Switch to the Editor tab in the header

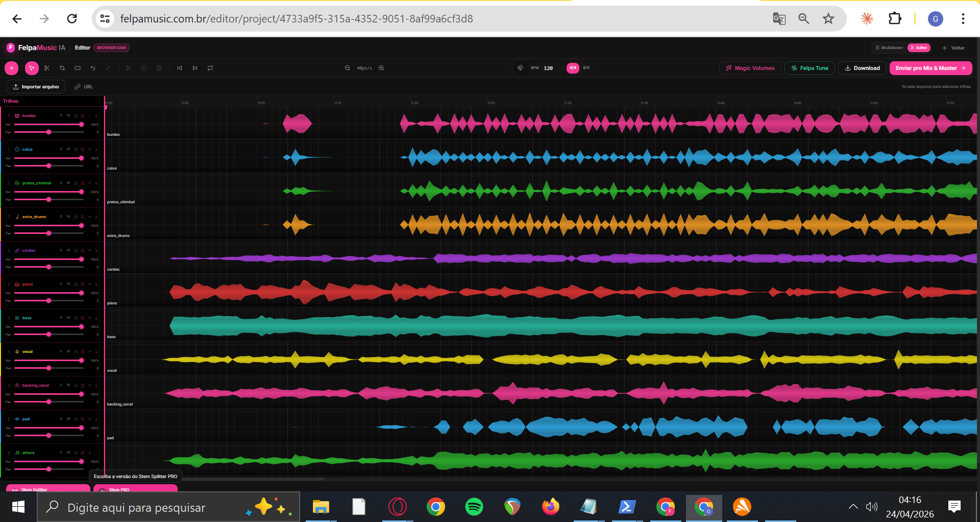pyautogui.click(x=919, y=48)
